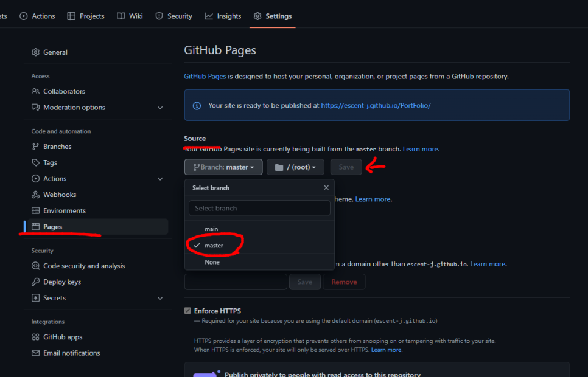Click the Security shield icon in top nav

click(x=159, y=16)
